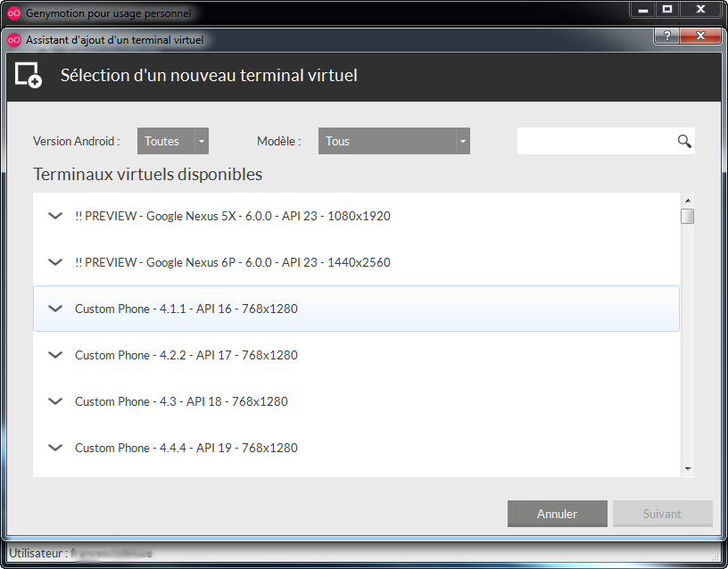Click the Genymotion logo in main window title bar
728x569 pixels.
14,13
